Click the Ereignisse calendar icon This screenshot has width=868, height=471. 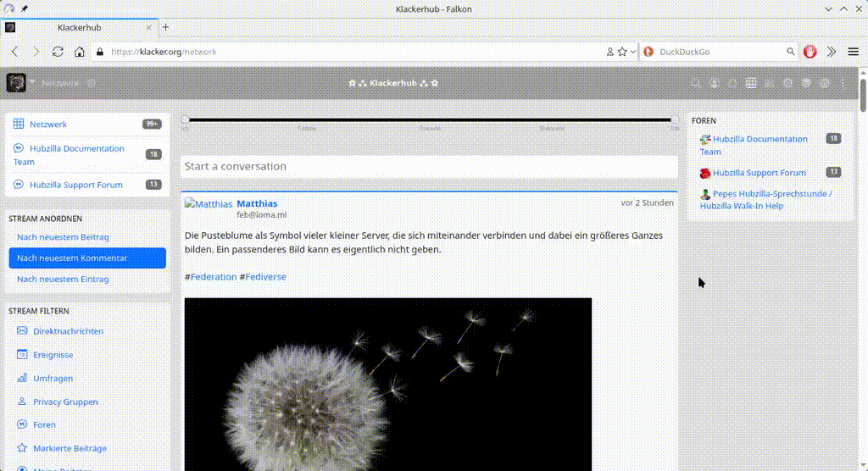pos(21,354)
